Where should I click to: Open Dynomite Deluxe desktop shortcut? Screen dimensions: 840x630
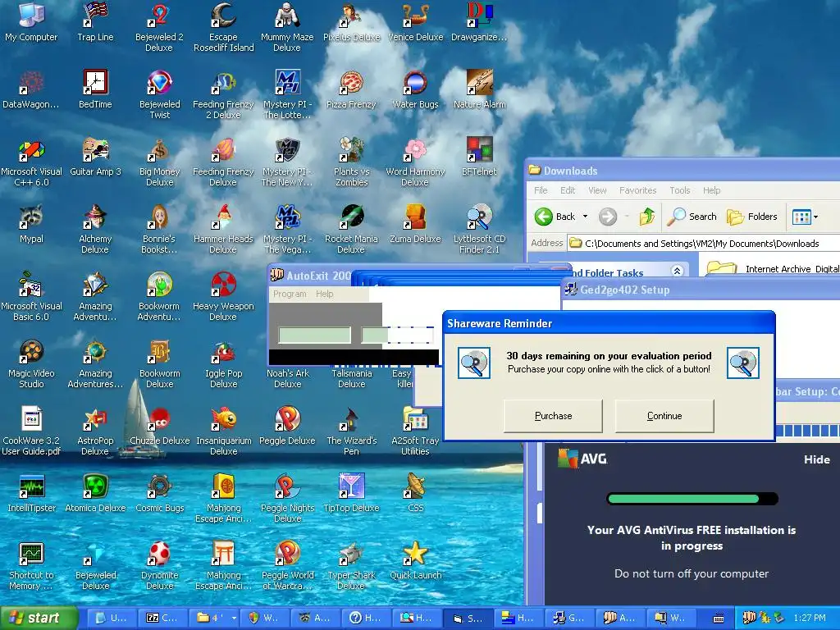pyautogui.click(x=159, y=566)
